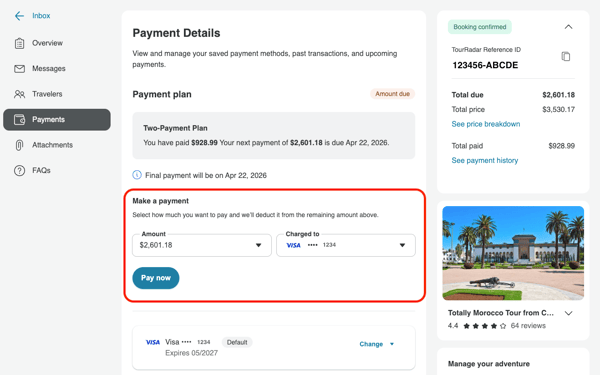This screenshot has width=600, height=375.
Task: Open Overview clipboard icon in sidebar
Action: tap(19, 43)
